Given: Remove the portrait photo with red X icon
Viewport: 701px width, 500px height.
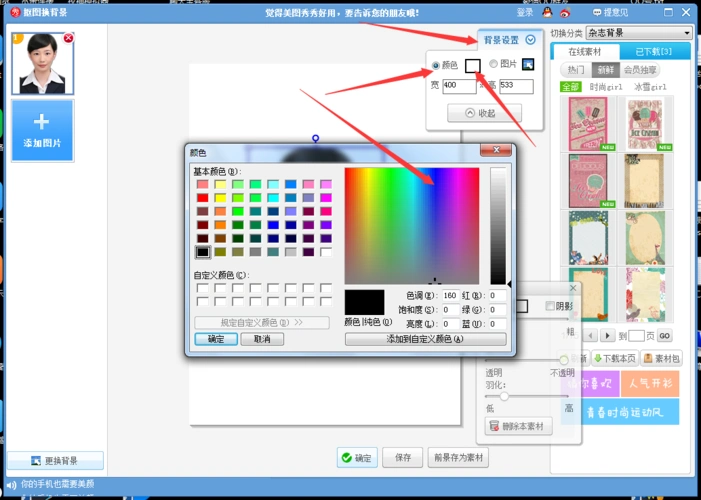Looking at the screenshot, I should 68,38.
